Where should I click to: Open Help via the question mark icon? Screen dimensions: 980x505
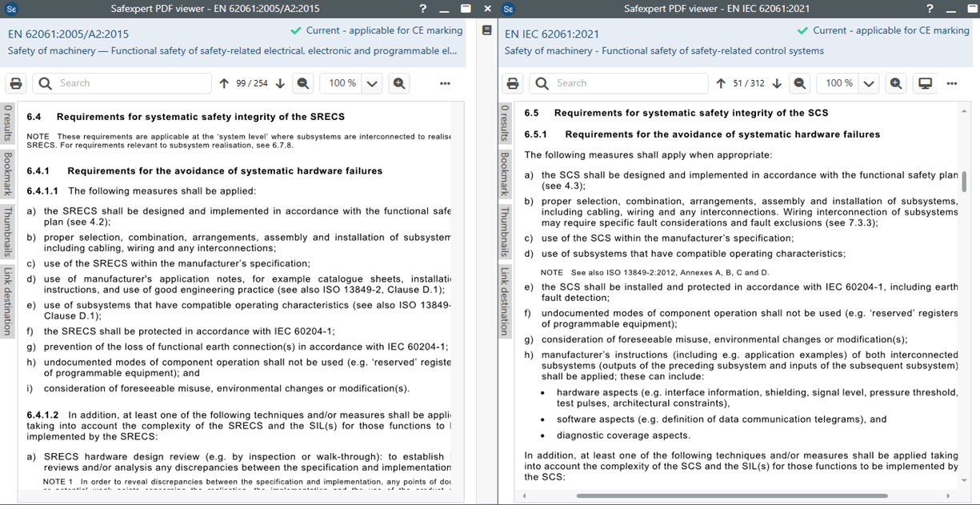422,9
